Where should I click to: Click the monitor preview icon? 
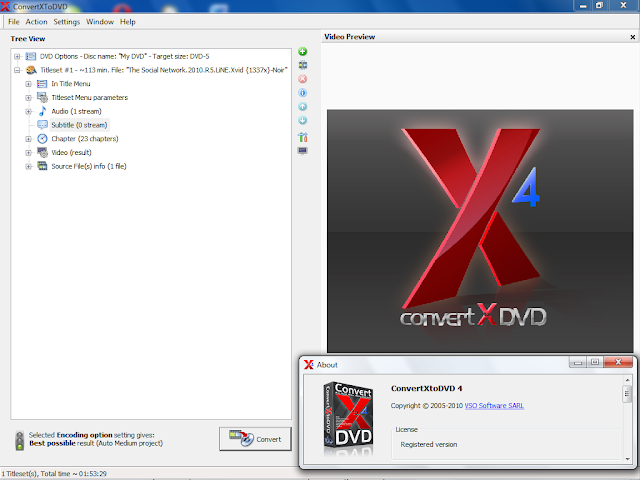[x=302, y=151]
